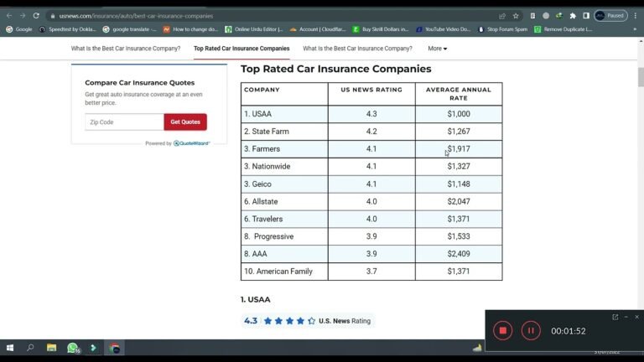Click the $1,000 average annual rate

point(459,114)
